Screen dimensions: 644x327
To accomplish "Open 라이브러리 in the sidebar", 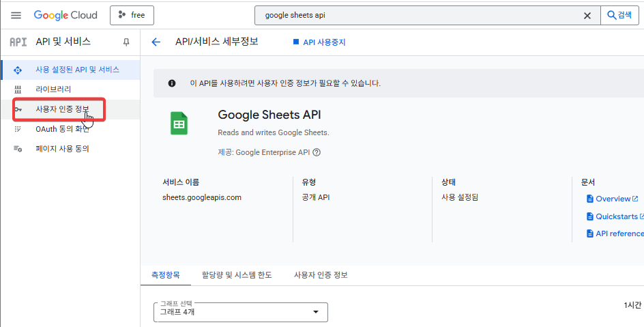I will 70,89.
